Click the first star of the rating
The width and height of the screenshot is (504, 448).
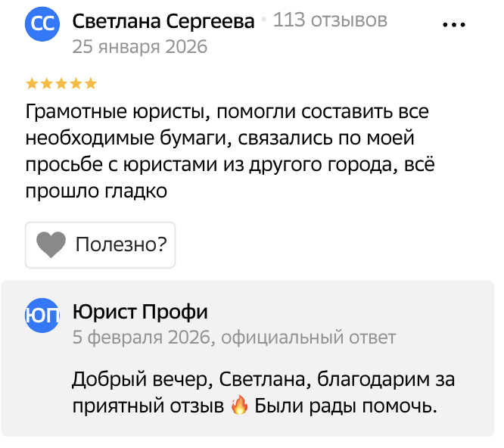pyautogui.click(x=32, y=82)
